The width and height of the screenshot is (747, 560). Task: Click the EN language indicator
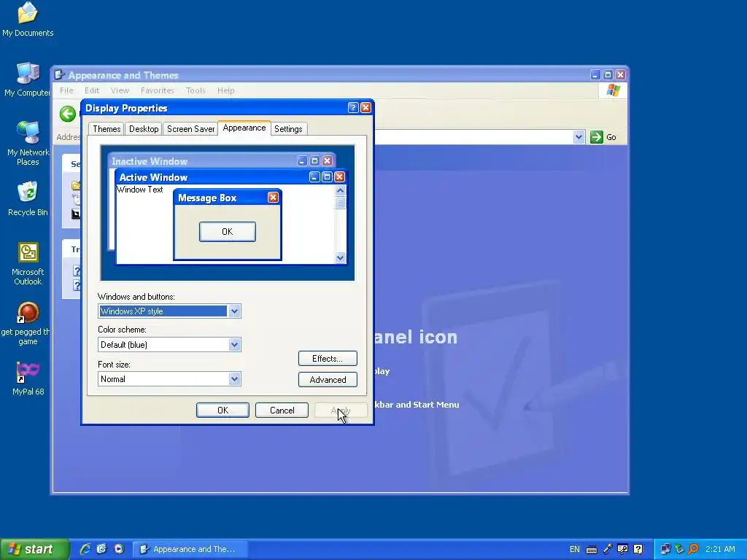575,550
